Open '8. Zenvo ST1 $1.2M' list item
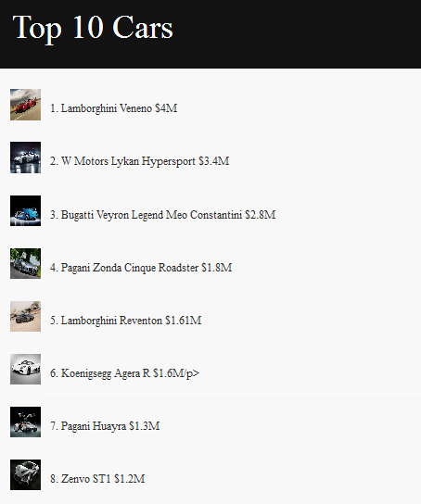Image resolution: width=421 pixels, height=504 pixels. coord(97,479)
